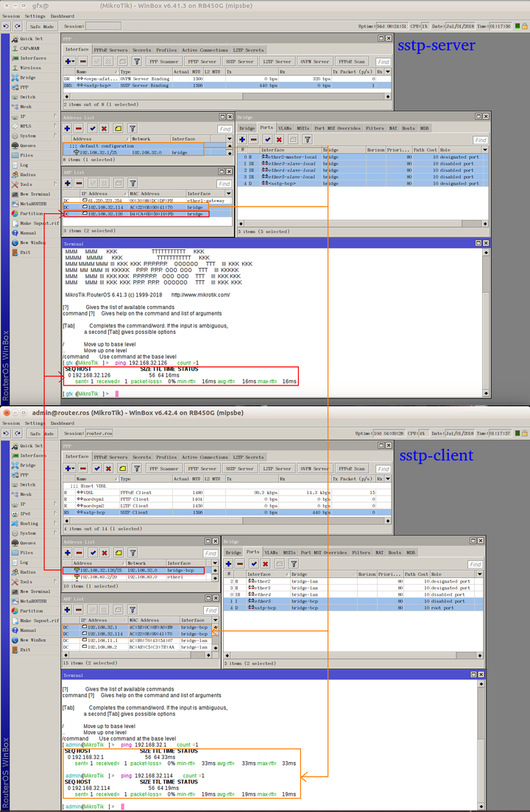Click the red disable X in sstp-client Address List
Viewport: 530px width, 812px height.
click(x=105, y=553)
